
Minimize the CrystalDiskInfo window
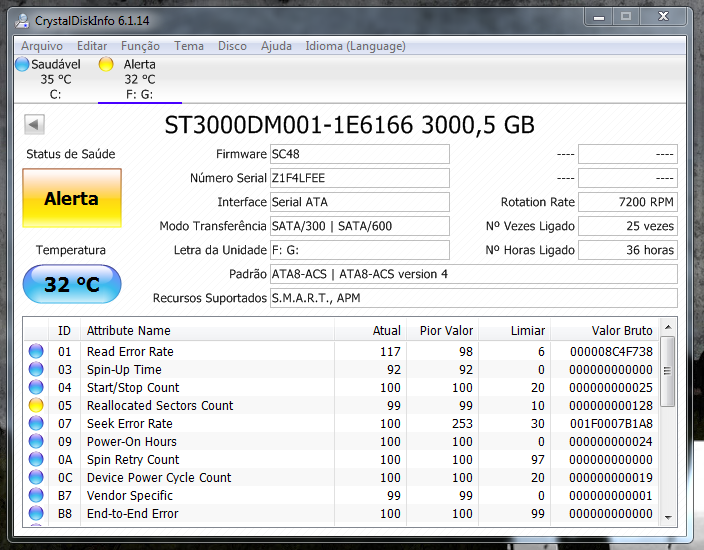click(599, 17)
